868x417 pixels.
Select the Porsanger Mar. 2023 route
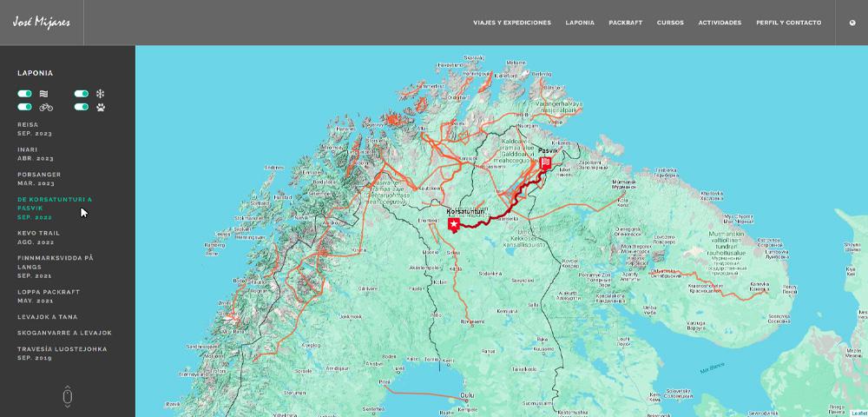39,179
